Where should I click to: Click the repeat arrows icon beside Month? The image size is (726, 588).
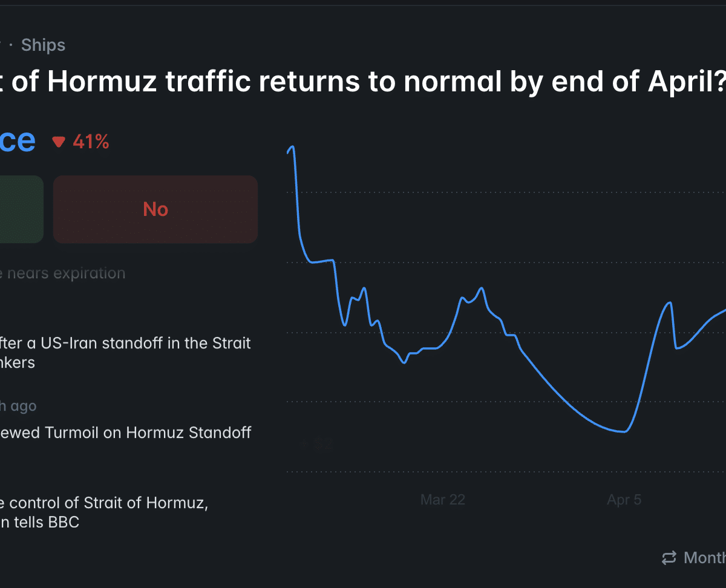669,557
